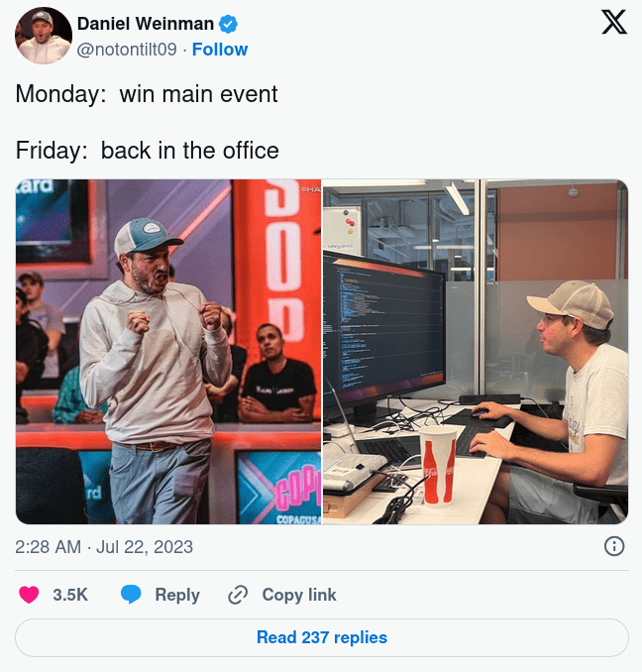Screen dimensions: 642x672
Task: Open the Daniel Weinman display name
Action: 146,24
